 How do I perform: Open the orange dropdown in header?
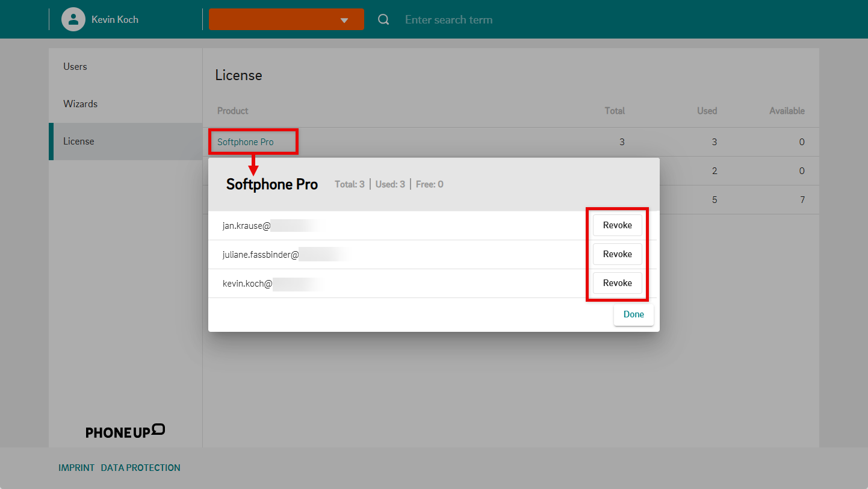pos(287,19)
